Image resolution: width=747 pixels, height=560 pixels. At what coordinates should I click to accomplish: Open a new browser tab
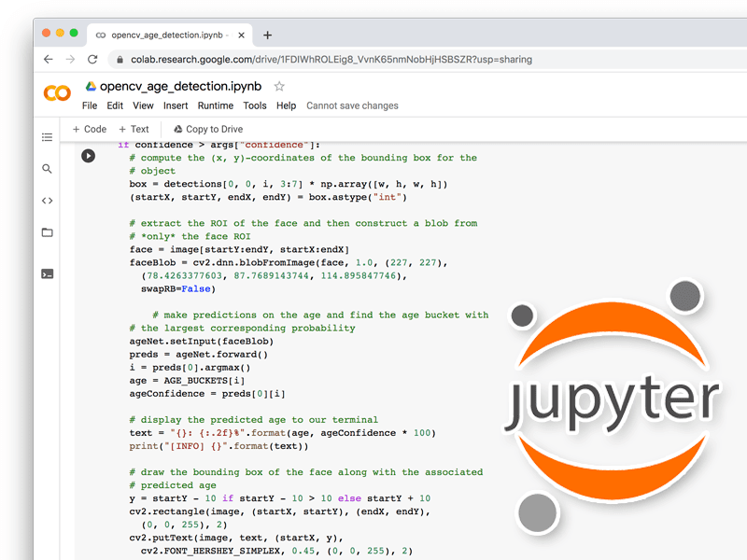coord(267,35)
